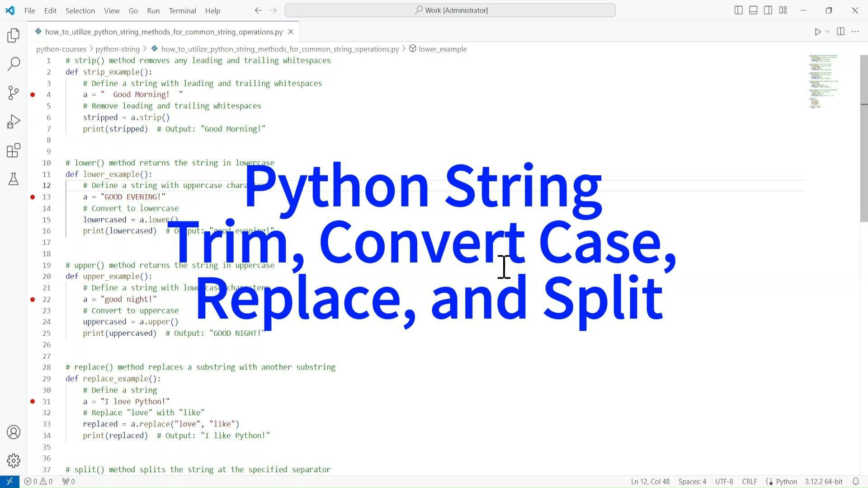Screen dimensions: 868x488
Task: Open the editor More Actions ellipsis menu
Action: tap(855, 32)
